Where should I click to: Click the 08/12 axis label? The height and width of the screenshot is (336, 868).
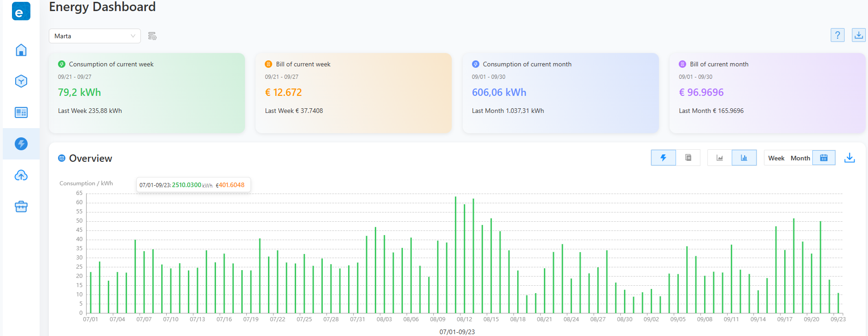[x=464, y=319]
